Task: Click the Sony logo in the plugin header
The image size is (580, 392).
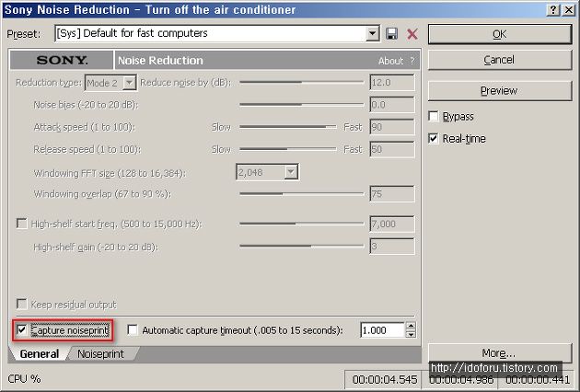Action: [x=62, y=61]
